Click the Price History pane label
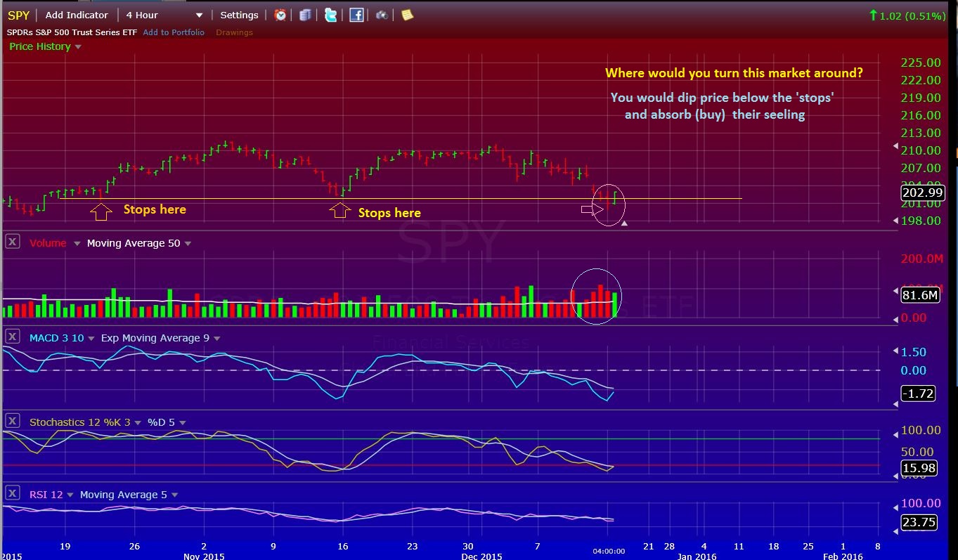The height and width of the screenshot is (560, 958). click(40, 46)
